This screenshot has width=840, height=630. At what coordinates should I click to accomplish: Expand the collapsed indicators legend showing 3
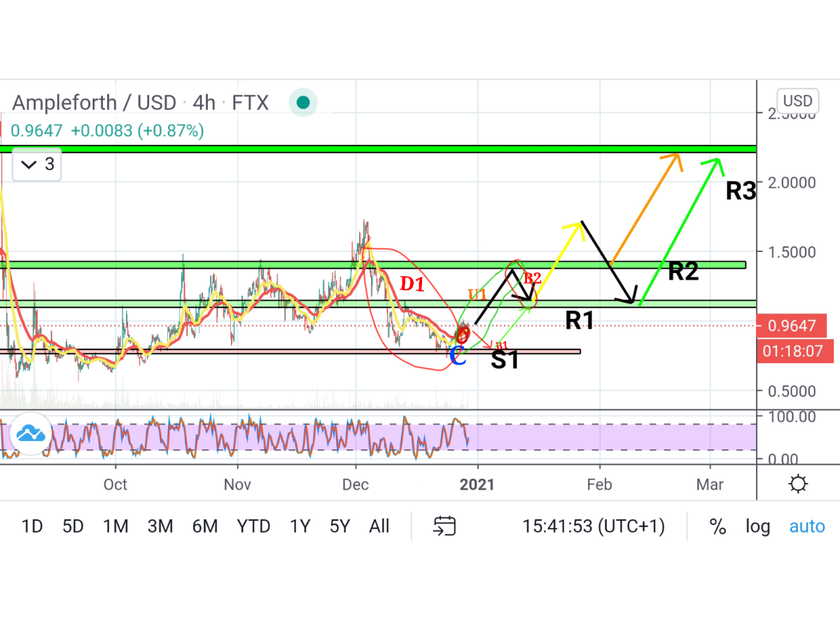[37, 165]
